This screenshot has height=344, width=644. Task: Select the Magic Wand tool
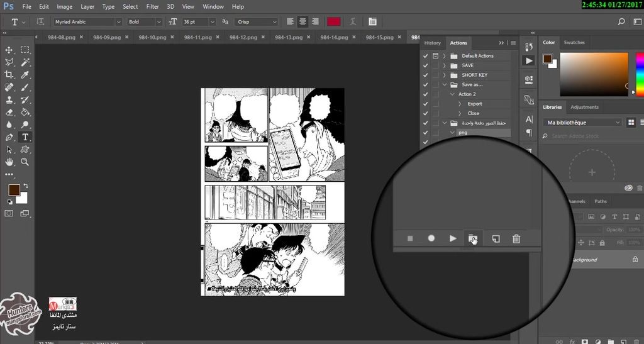[25, 62]
